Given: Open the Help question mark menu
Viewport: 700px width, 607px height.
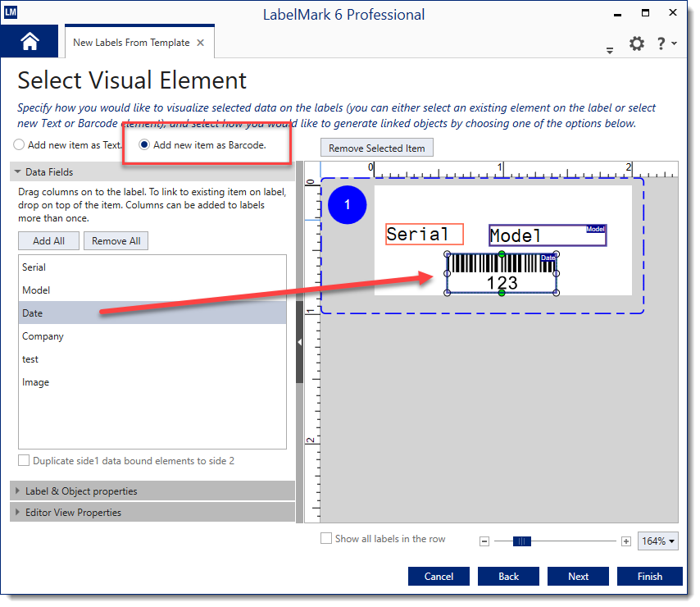Looking at the screenshot, I should [666, 43].
